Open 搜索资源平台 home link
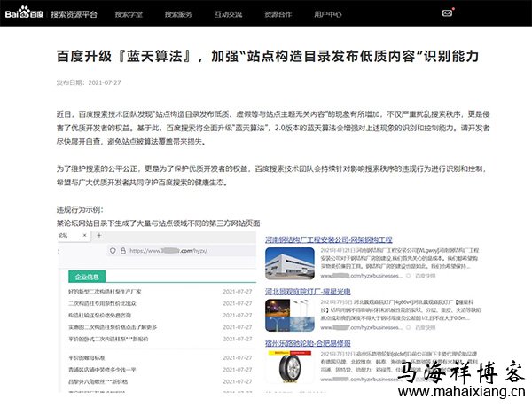This screenshot has height=407, width=532. (74, 14)
